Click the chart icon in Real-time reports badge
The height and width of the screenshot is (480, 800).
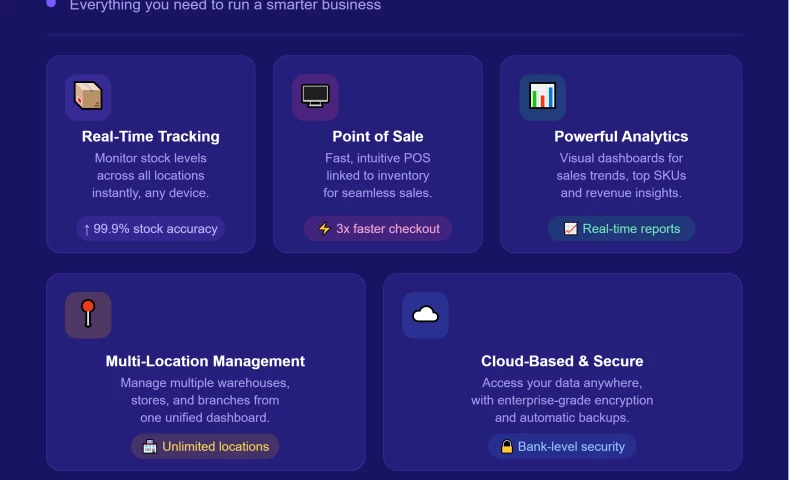pos(570,229)
